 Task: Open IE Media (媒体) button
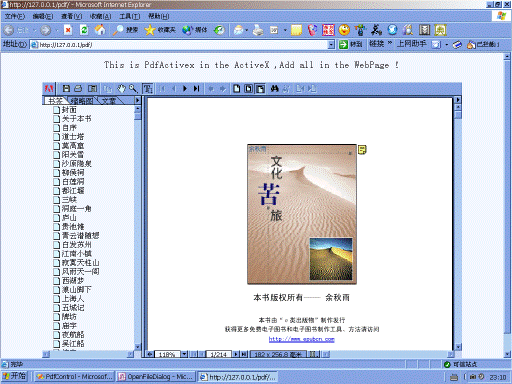pos(195,30)
